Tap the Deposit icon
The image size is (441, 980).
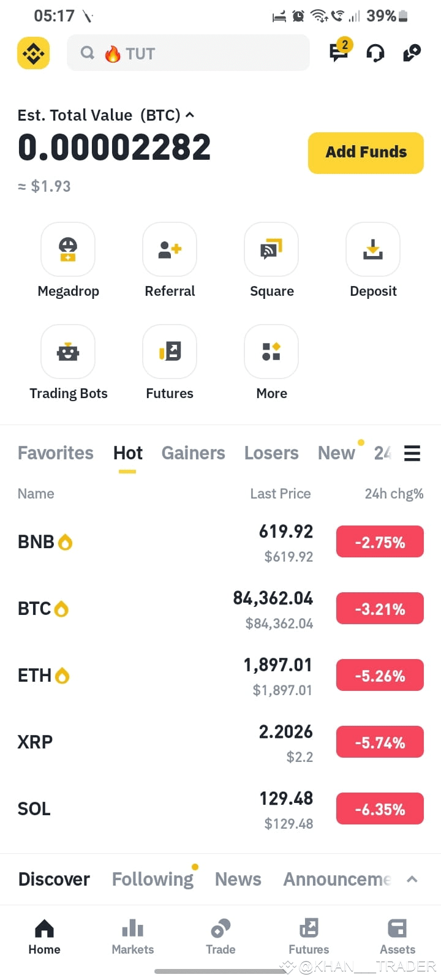(373, 249)
